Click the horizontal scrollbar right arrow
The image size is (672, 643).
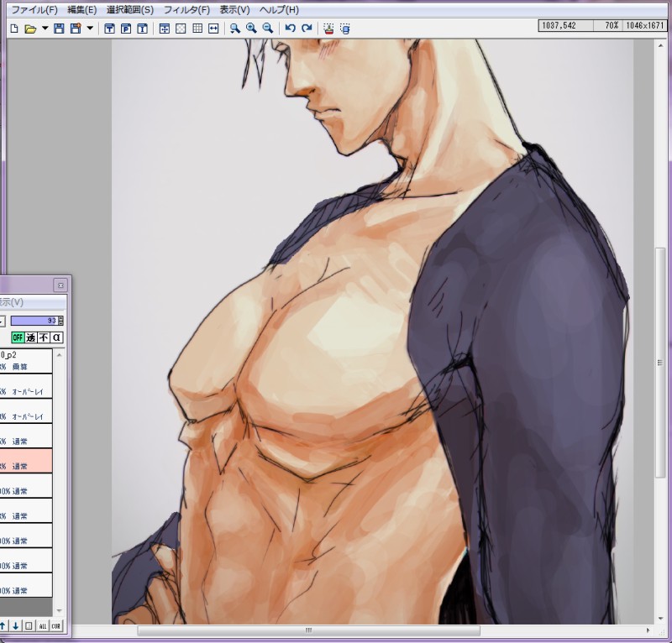click(x=648, y=630)
